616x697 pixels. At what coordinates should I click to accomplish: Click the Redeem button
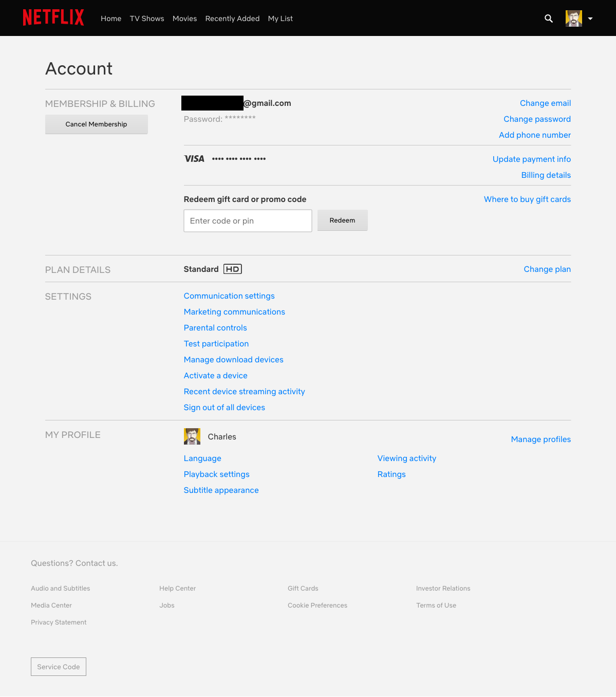343,220
